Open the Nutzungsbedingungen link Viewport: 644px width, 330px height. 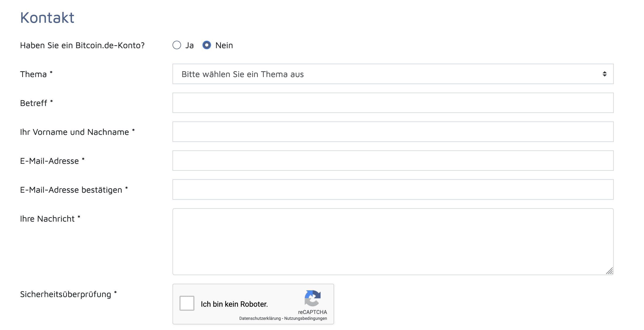pyautogui.click(x=305, y=318)
